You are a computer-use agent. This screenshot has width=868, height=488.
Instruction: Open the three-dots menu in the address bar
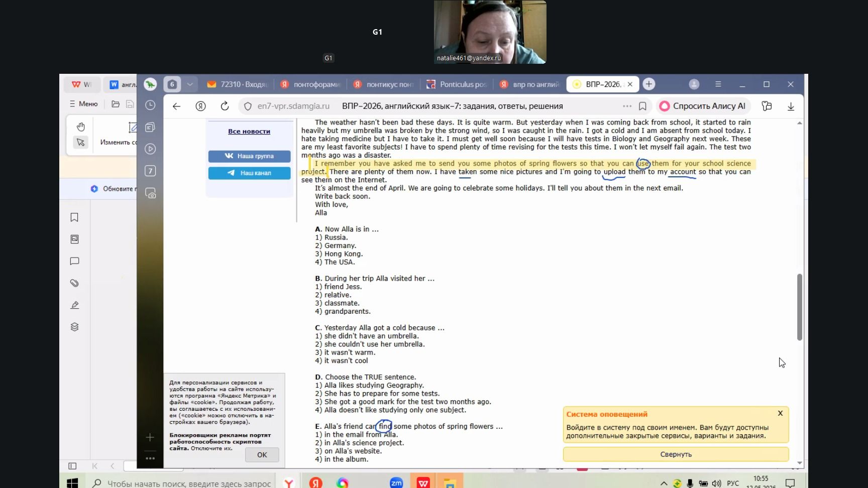click(627, 106)
